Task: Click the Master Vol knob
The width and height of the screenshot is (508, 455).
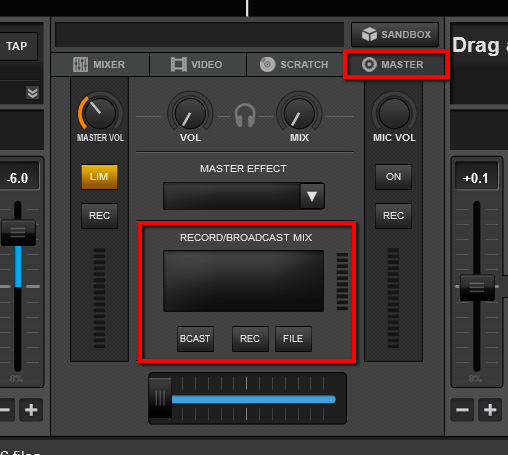Action: [x=100, y=113]
